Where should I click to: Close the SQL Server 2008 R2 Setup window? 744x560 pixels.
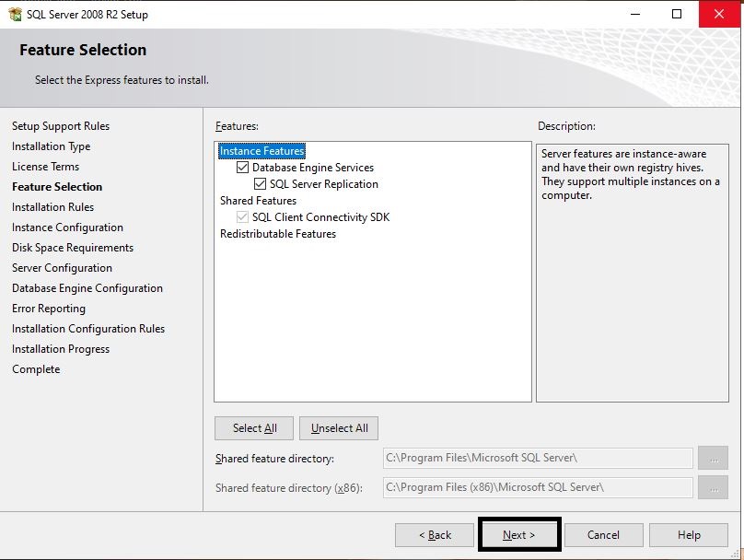click(x=719, y=14)
